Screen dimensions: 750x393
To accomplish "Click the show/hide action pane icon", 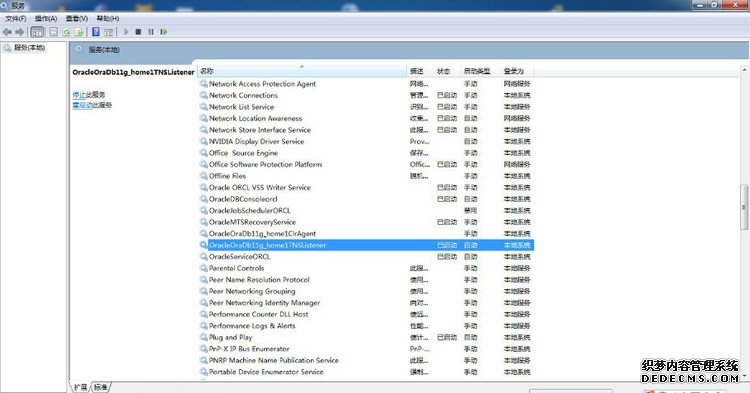I will 109,32.
